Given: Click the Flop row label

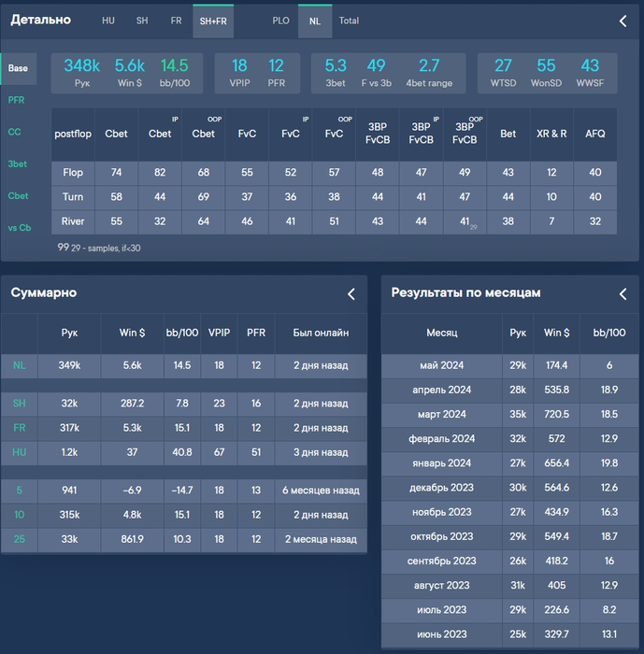Looking at the screenshot, I should [x=73, y=173].
